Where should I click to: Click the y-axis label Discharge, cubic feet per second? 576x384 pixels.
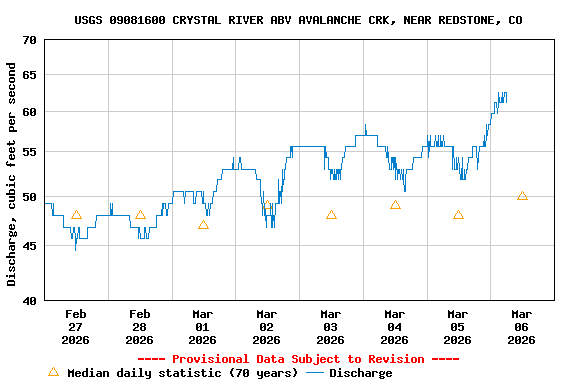(11, 174)
